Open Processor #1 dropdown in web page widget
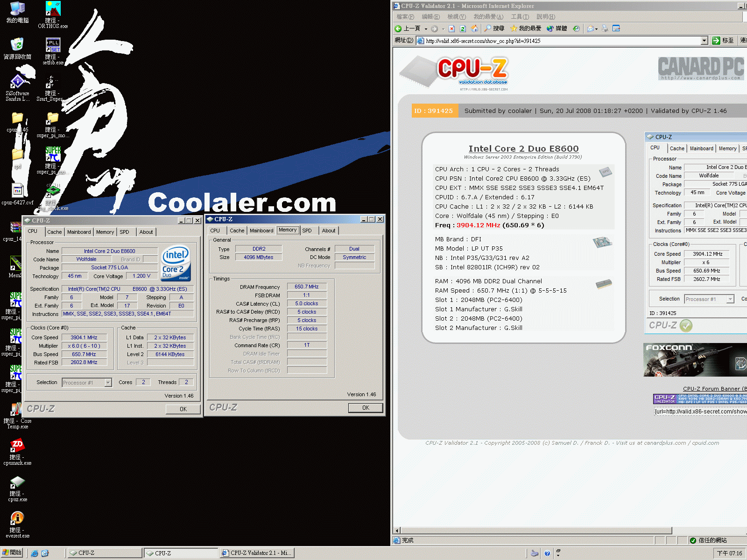 click(731, 299)
